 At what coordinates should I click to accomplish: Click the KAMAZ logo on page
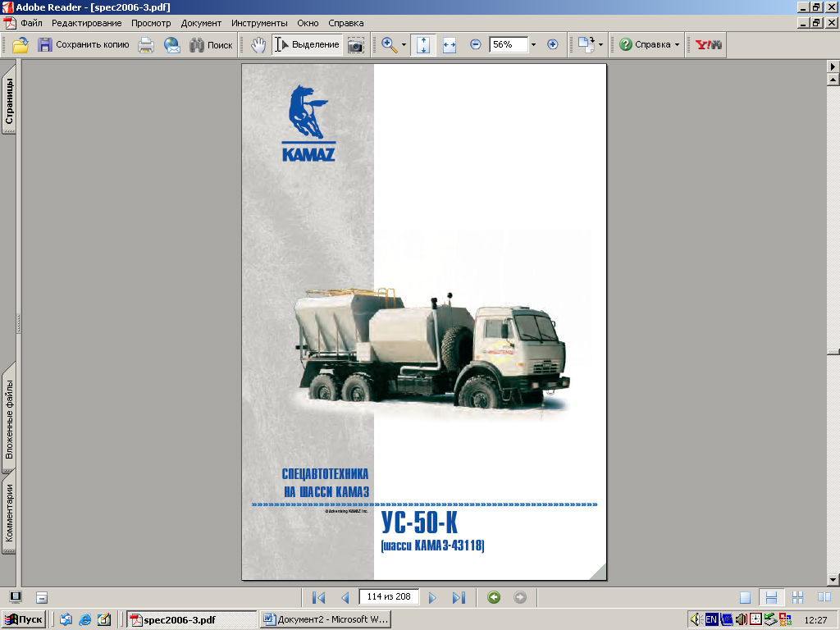coord(308,124)
